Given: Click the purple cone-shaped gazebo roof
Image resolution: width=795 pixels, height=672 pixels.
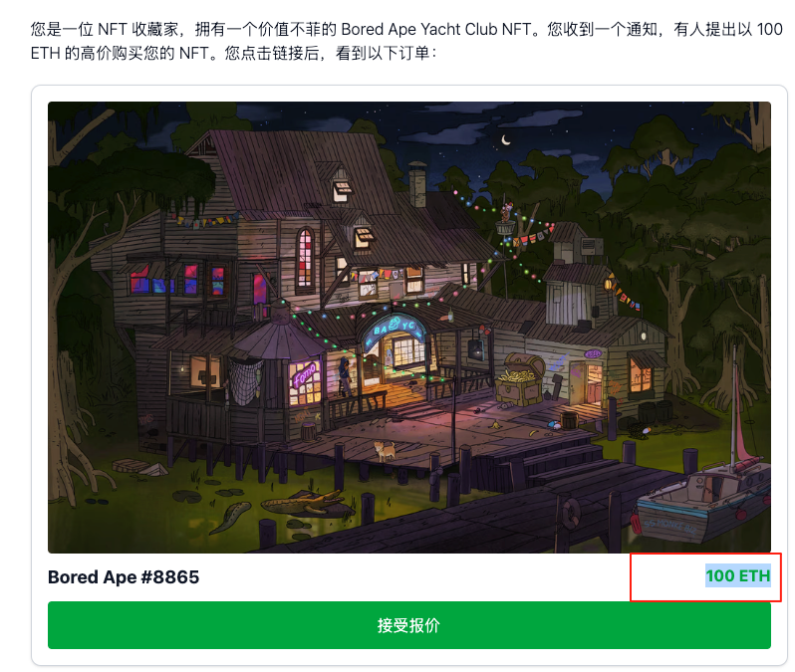Looking at the screenshot, I should point(279,339).
